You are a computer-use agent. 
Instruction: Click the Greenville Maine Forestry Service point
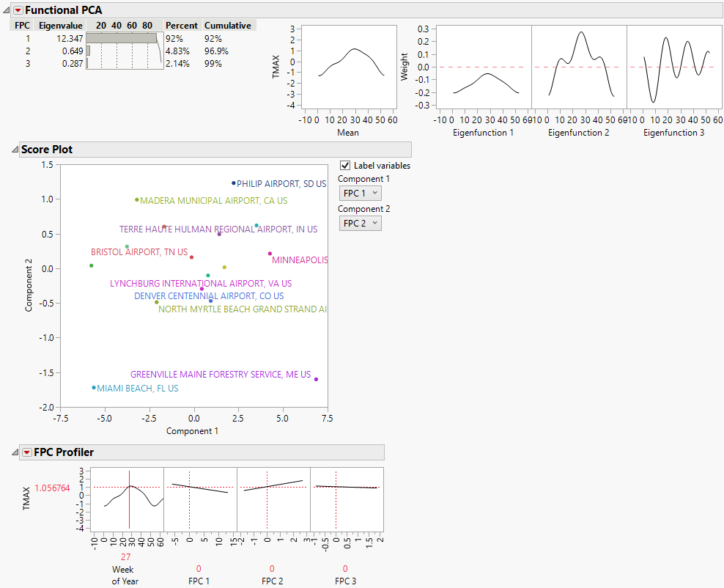click(316, 379)
